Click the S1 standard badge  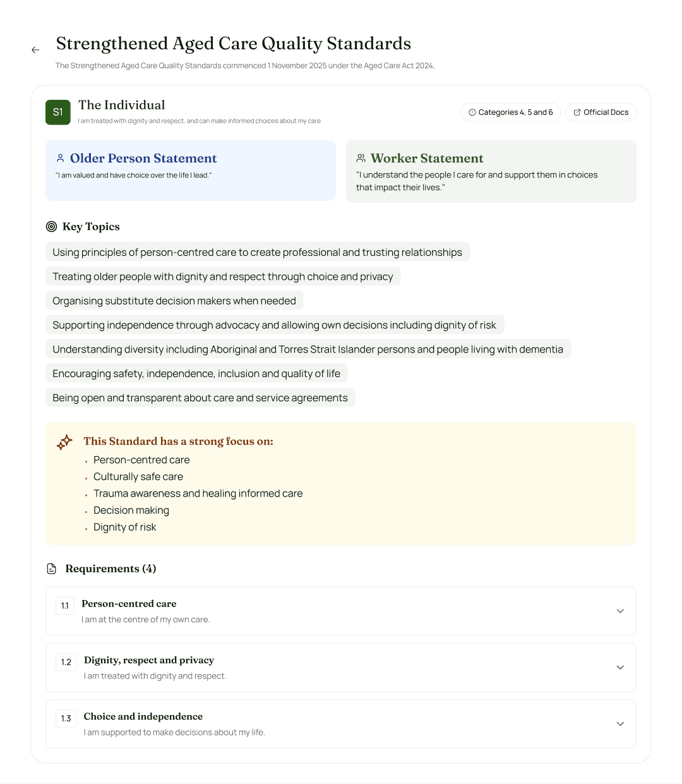[57, 112]
